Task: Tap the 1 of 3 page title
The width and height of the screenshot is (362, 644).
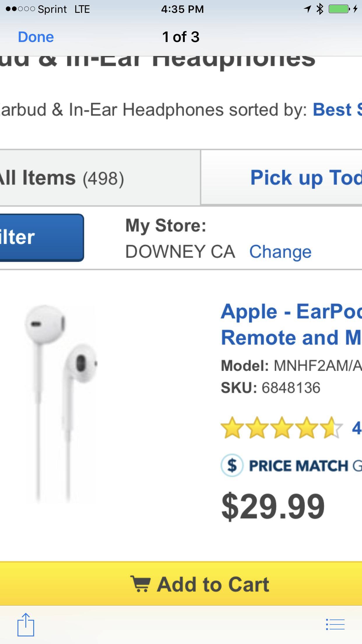Action: click(181, 37)
